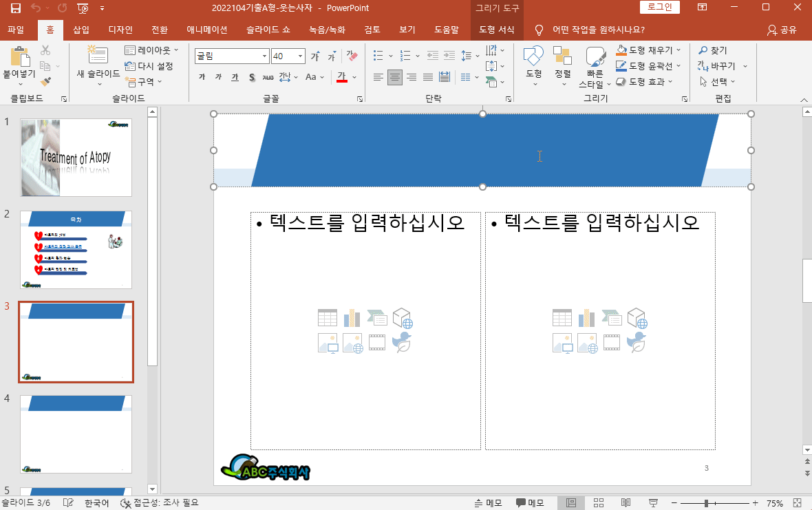The width and height of the screenshot is (812, 510).
Task: Open the 파일 file tab
Action: (x=16, y=30)
